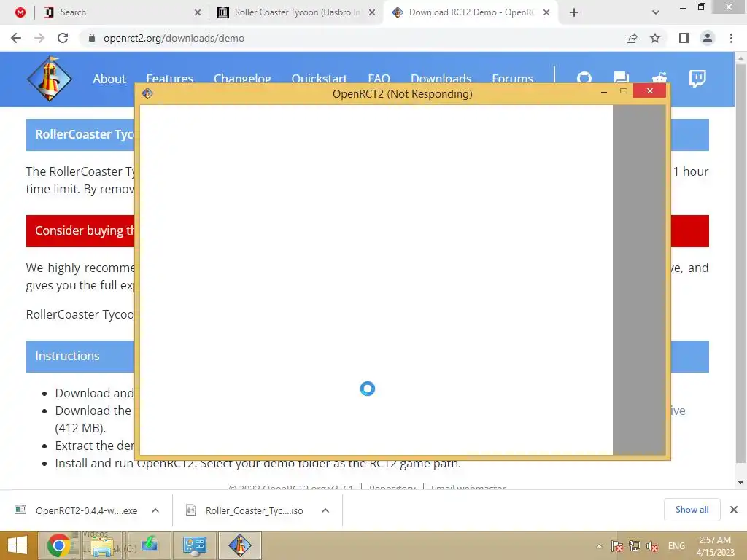Show hidden tray icons arrow

[600, 546]
